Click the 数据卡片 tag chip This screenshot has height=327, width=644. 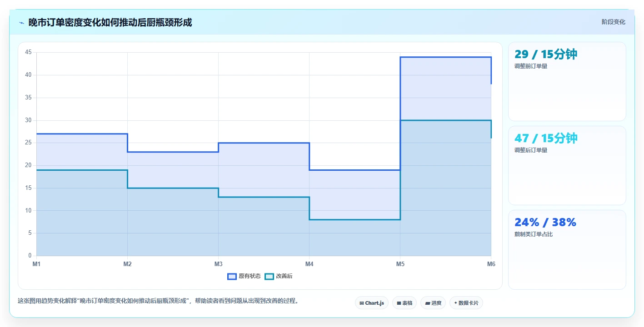coord(466,303)
